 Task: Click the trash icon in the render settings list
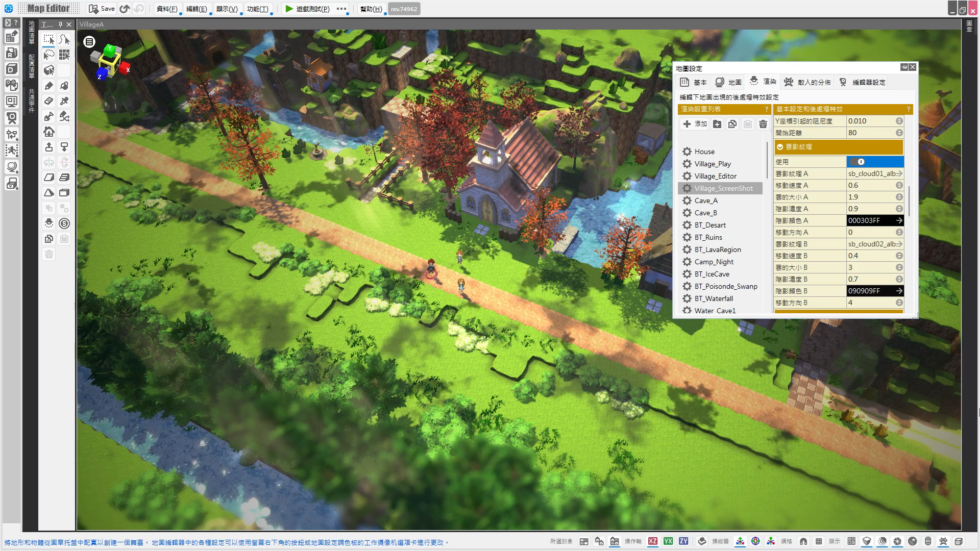(763, 124)
